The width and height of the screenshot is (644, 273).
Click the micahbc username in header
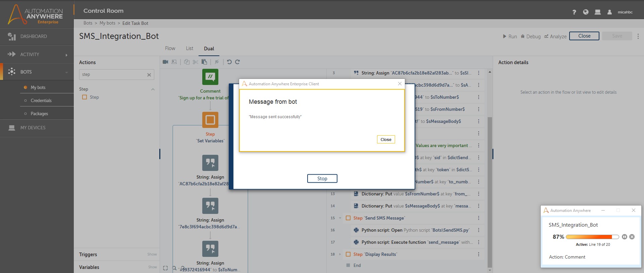[x=625, y=12]
